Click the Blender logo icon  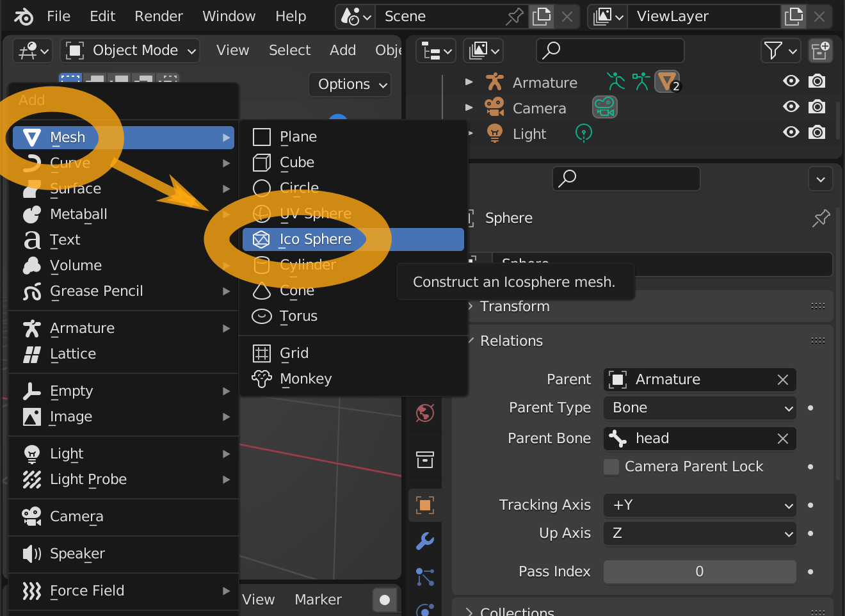pos(23,17)
